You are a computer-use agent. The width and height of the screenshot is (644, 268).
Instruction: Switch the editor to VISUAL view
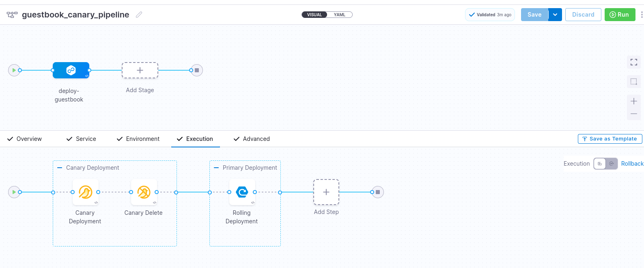tap(314, 15)
